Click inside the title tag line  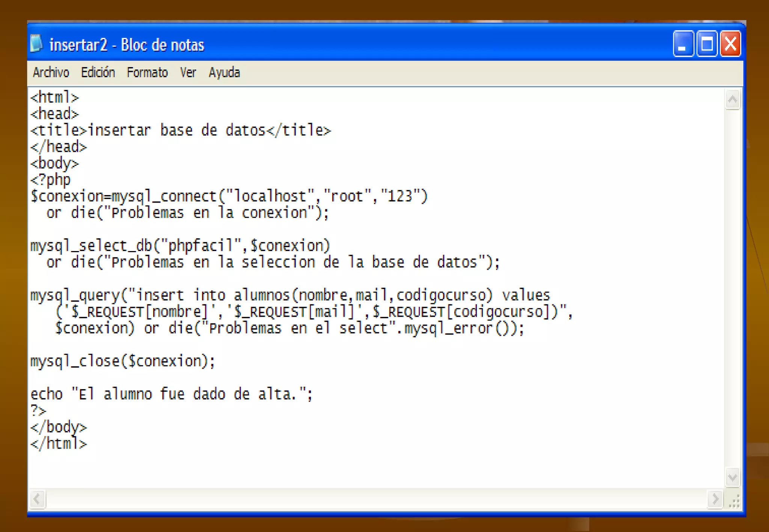pos(180,130)
